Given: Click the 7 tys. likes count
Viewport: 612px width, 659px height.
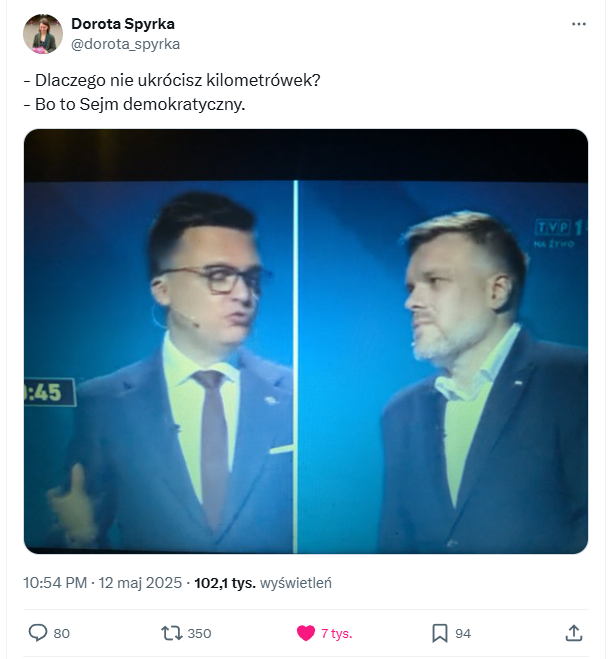Looking at the screenshot, I should [336, 633].
